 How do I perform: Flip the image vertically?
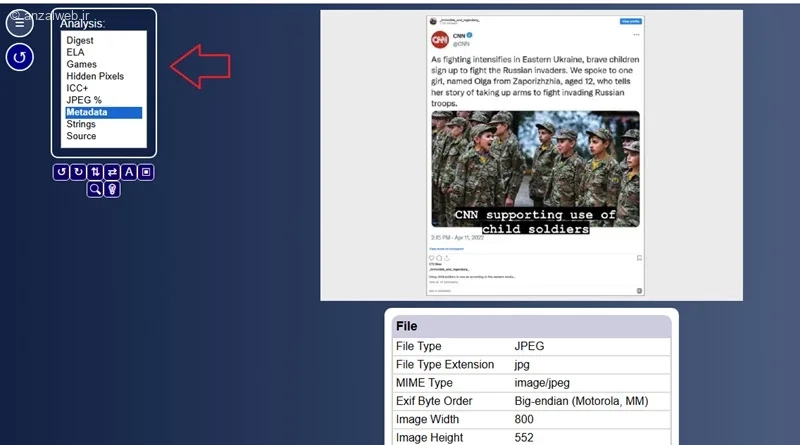pyautogui.click(x=95, y=172)
